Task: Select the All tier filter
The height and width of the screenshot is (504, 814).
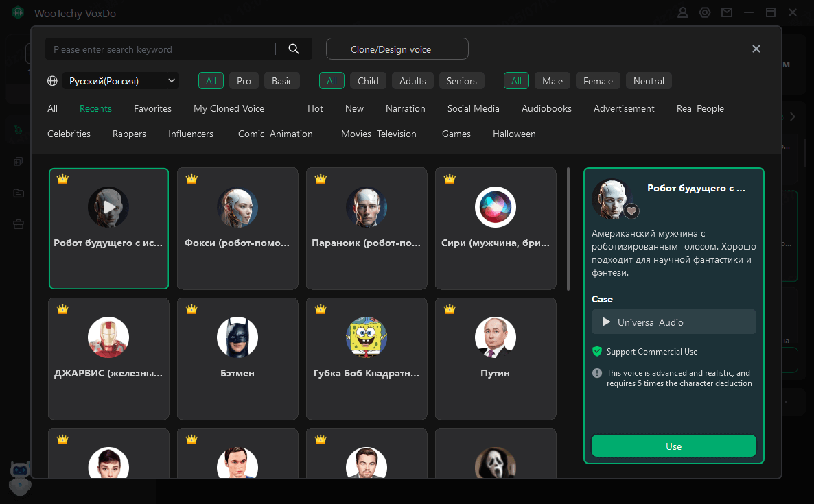Action: (x=211, y=81)
